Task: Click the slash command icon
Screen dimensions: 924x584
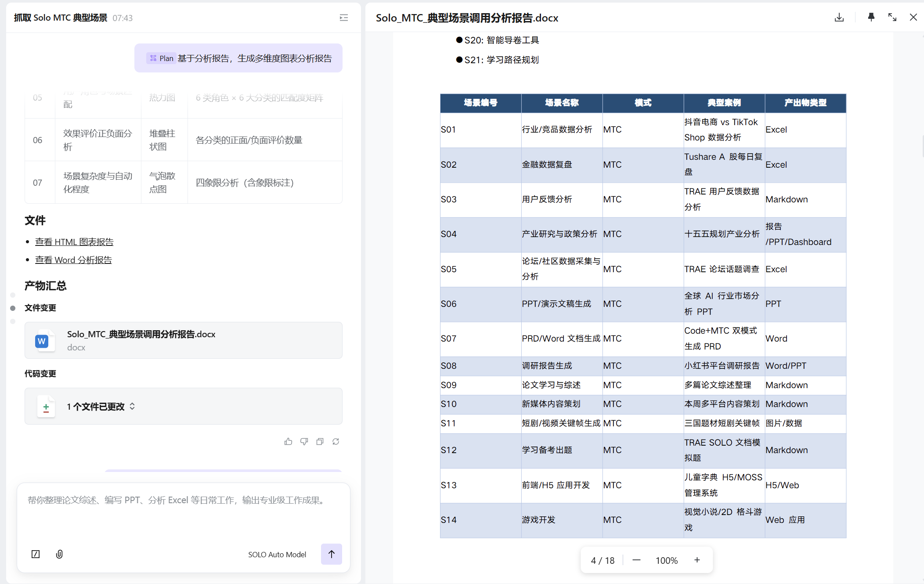Action: [x=36, y=554]
